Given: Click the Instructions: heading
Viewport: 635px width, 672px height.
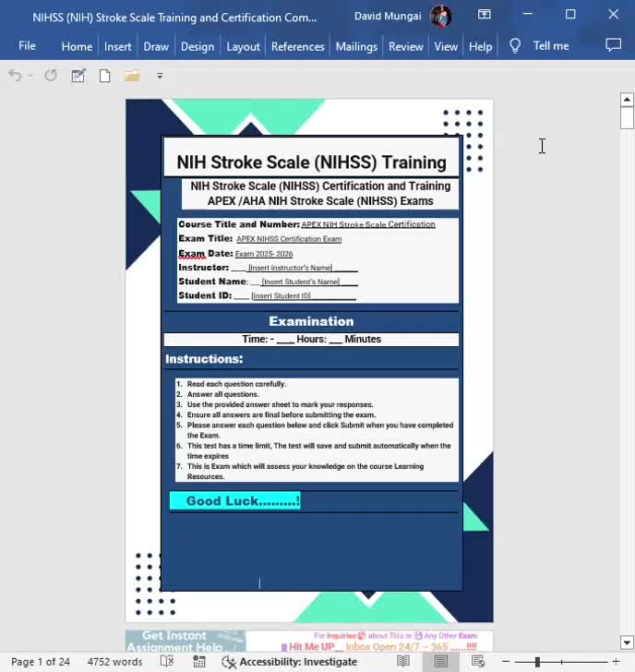Looking at the screenshot, I should [204, 359].
